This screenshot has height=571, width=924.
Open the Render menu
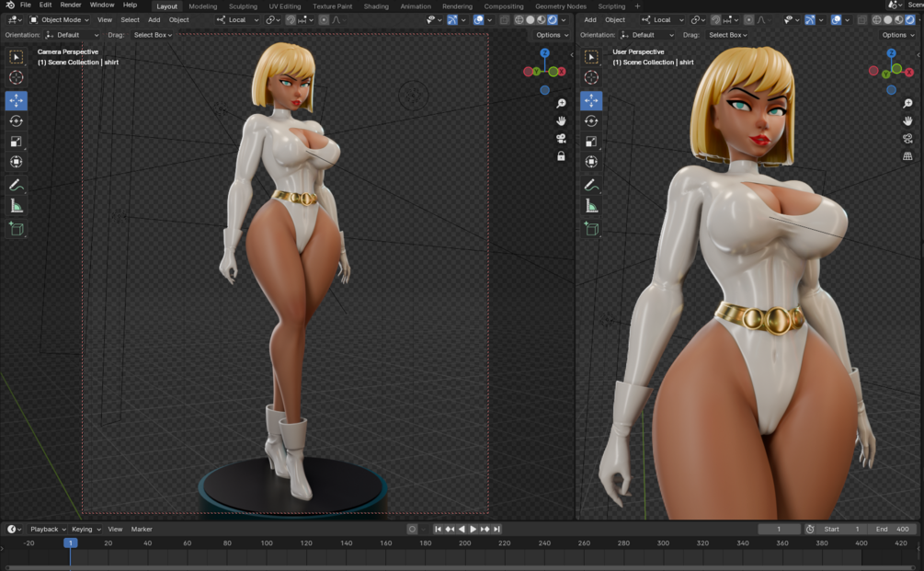(71, 6)
